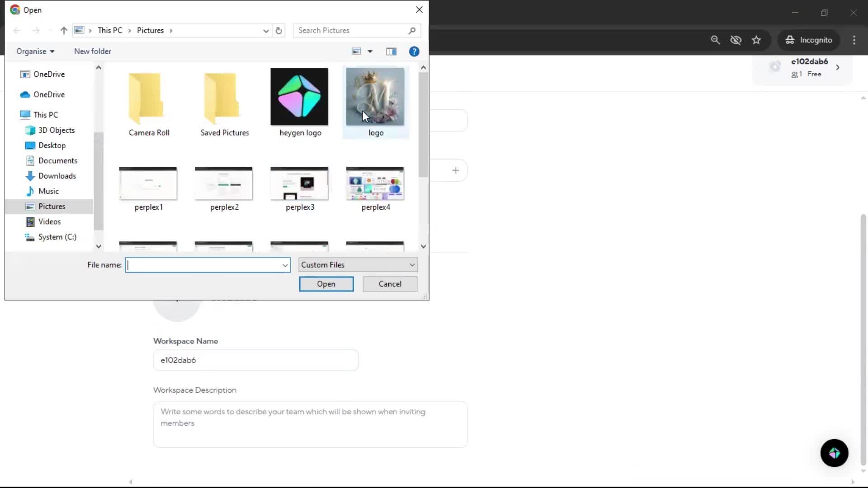The height and width of the screenshot is (488, 868).
Task: Select Downloads in the navigation tree
Action: (x=57, y=176)
